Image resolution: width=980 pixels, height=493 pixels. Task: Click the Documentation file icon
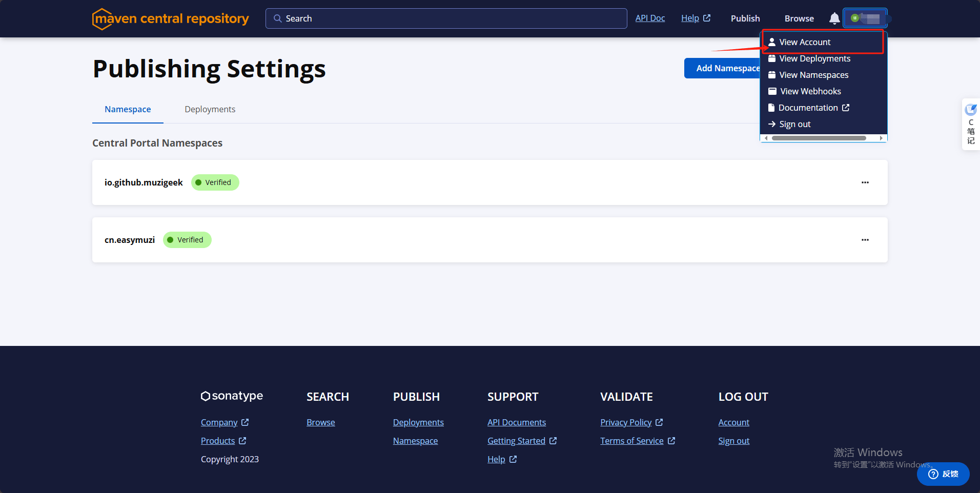coord(771,108)
